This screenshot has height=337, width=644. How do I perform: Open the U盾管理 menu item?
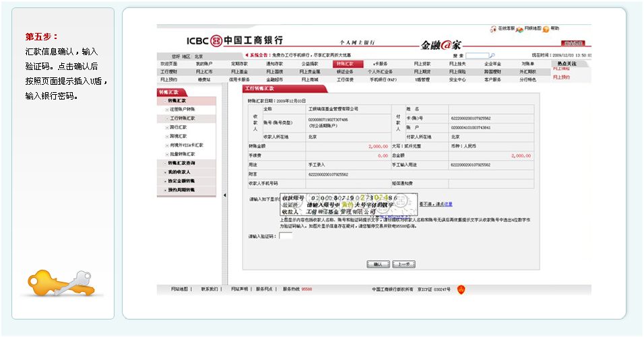pyautogui.click(x=422, y=79)
